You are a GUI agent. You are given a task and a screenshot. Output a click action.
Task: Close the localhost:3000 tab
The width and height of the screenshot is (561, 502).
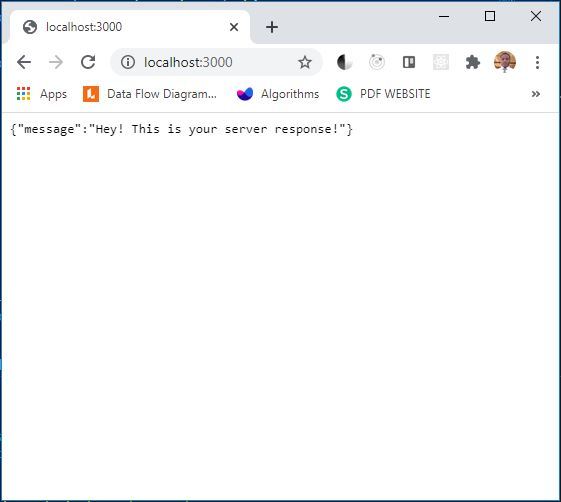tap(234, 27)
